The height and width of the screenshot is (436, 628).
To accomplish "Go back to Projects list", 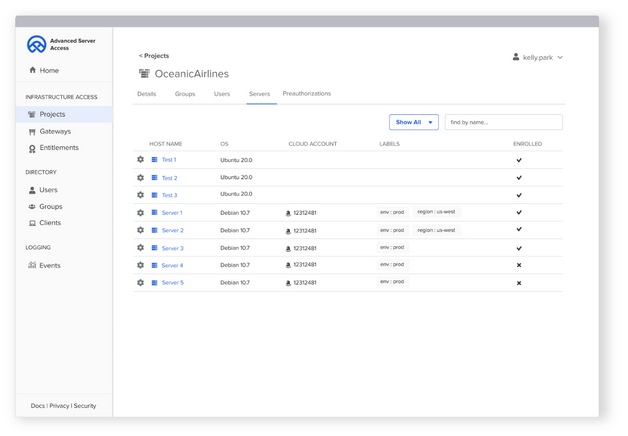I will [154, 56].
